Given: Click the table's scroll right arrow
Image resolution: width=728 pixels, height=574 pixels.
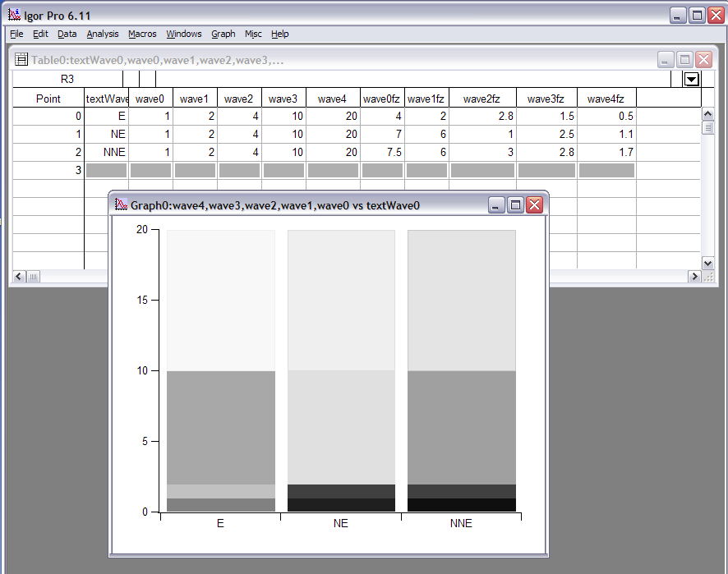Looking at the screenshot, I should pos(693,277).
